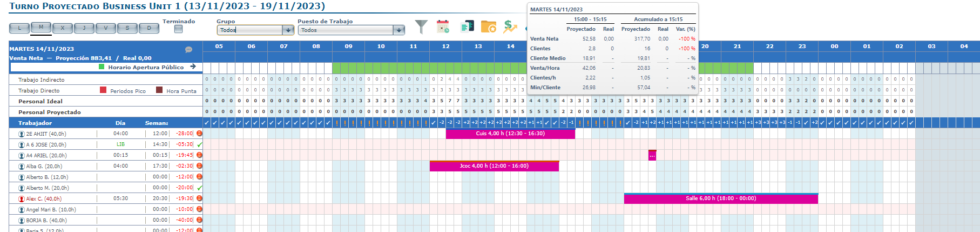
Task: Click the green checkmark on A 6 JOSE row
Action: (200, 144)
